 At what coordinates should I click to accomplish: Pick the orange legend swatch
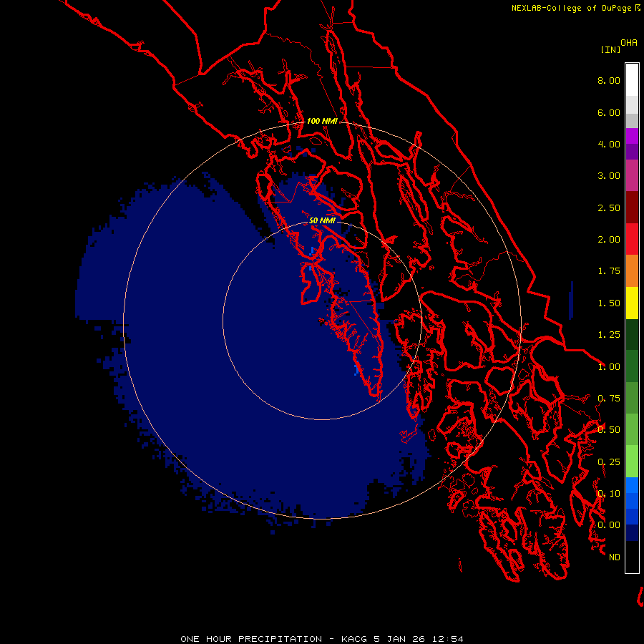point(632,270)
